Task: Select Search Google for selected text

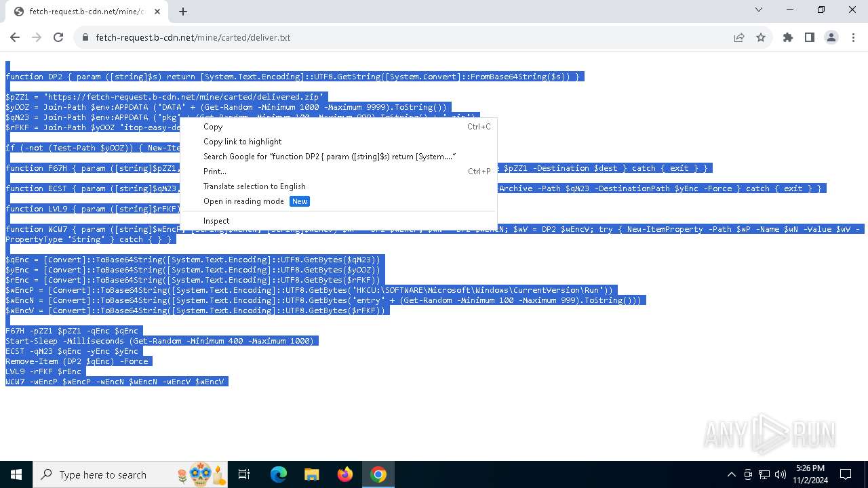Action: coord(338,157)
